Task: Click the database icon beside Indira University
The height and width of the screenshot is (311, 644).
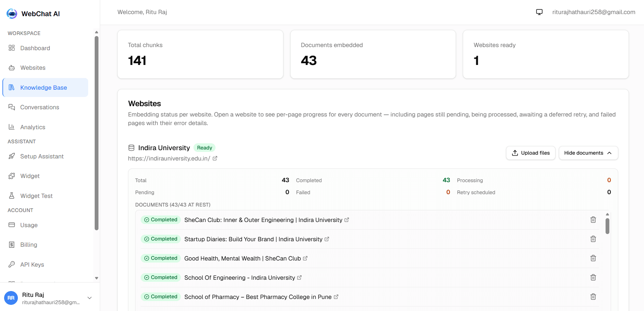Action: tap(131, 148)
